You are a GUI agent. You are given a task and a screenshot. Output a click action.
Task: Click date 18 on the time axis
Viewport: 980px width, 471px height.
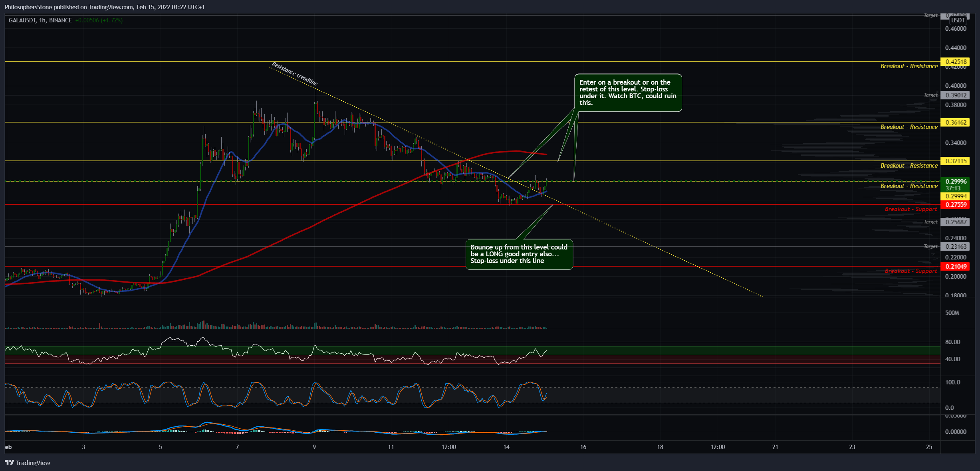click(660, 447)
